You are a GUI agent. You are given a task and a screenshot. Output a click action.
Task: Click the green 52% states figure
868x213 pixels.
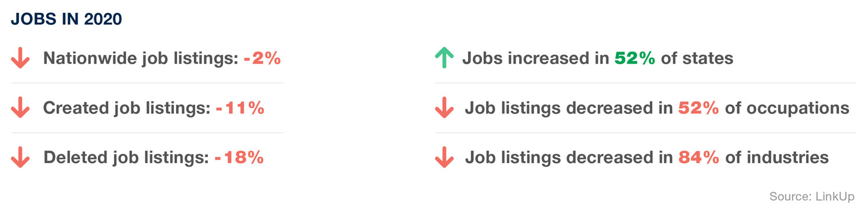635,58
